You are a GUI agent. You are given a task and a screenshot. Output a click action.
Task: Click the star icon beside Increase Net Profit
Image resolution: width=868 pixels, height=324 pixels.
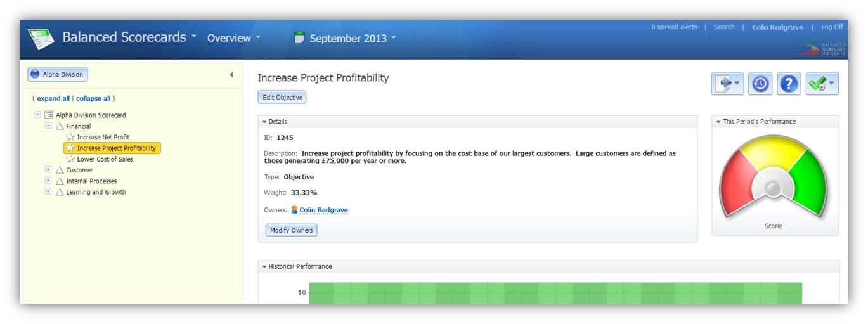click(70, 137)
